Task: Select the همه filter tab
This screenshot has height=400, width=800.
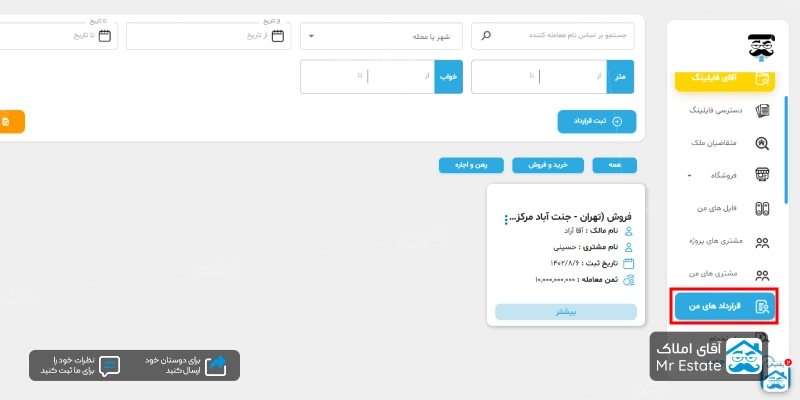Action: 613,166
